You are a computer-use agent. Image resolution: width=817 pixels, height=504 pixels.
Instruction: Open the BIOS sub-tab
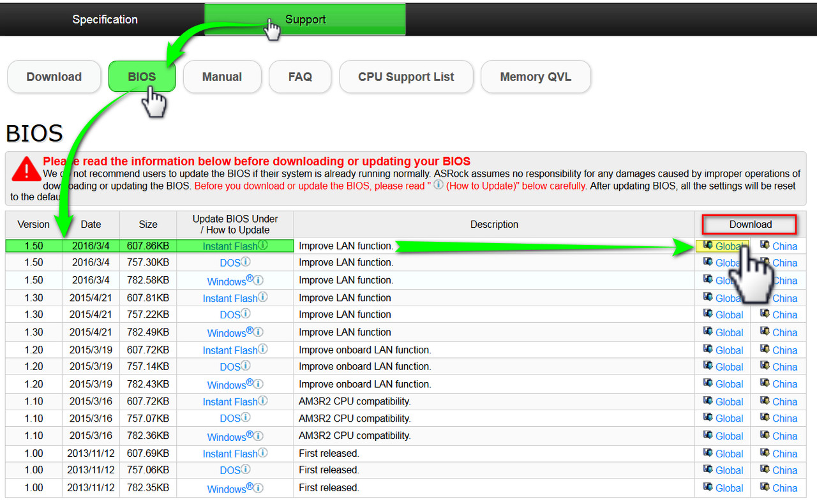coord(142,77)
